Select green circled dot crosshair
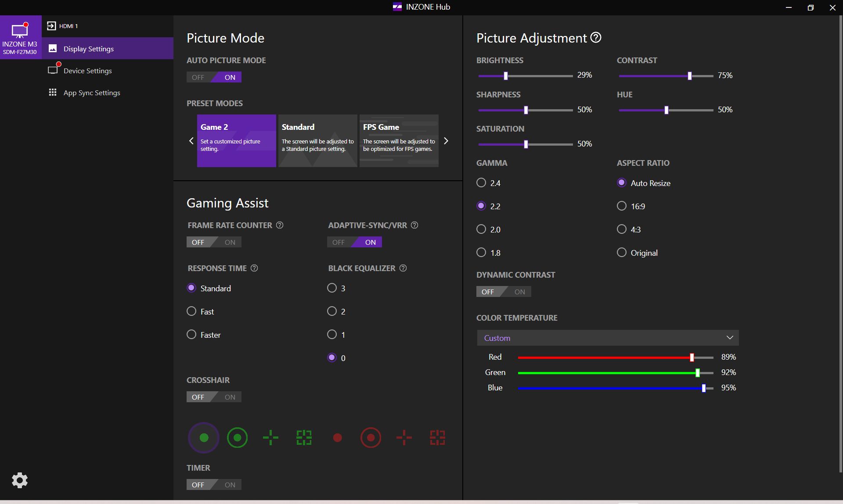This screenshot has height=504, width=843. coord(238,437)
